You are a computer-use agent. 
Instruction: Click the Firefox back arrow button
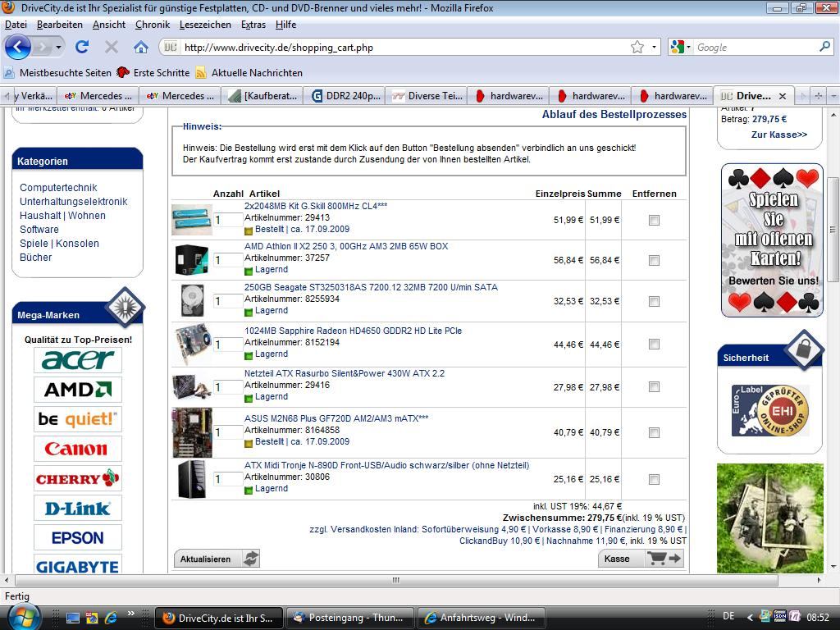[18, 47]
